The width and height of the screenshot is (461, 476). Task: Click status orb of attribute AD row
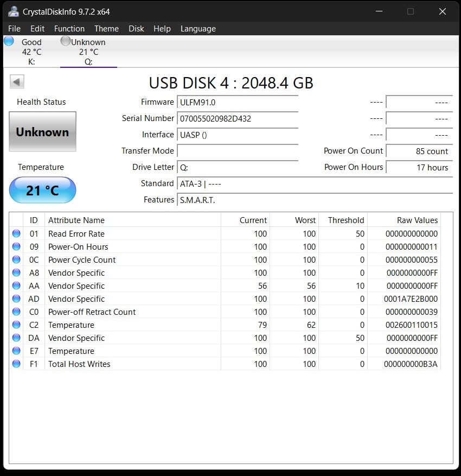tap(16, 299)
